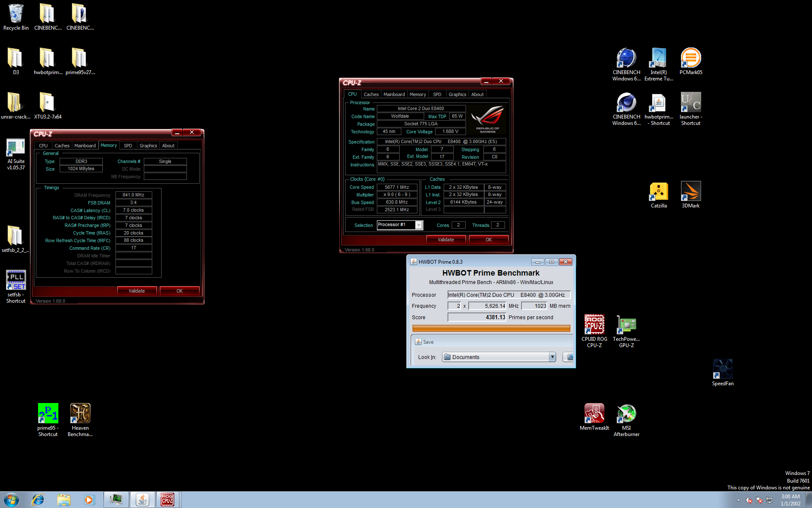This screenshot has height=508, width=812.
Task: Launch PCMark05 desktop icon
Action: tap(691, 61)
